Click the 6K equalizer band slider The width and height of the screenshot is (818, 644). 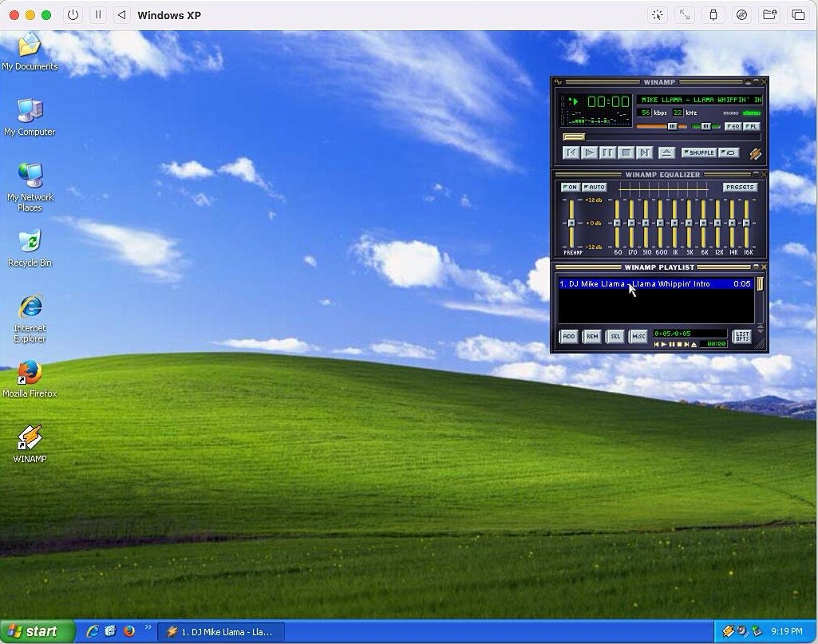click(703, 223)
